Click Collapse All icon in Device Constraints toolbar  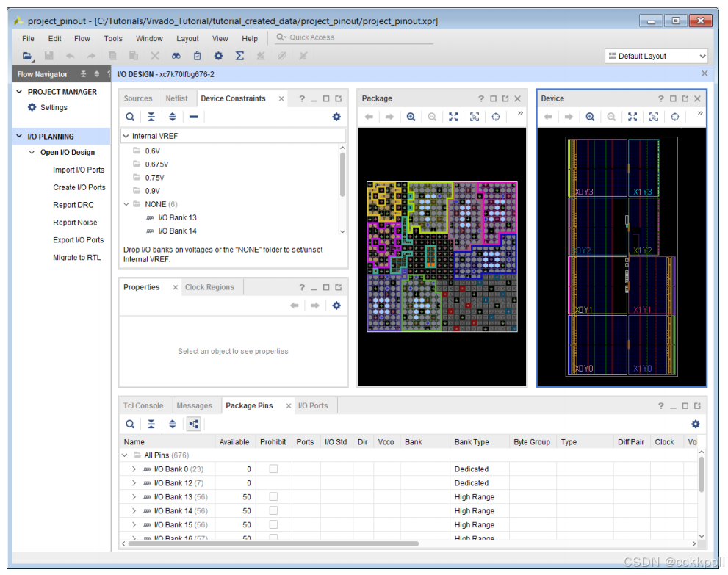tap(151, 117)
